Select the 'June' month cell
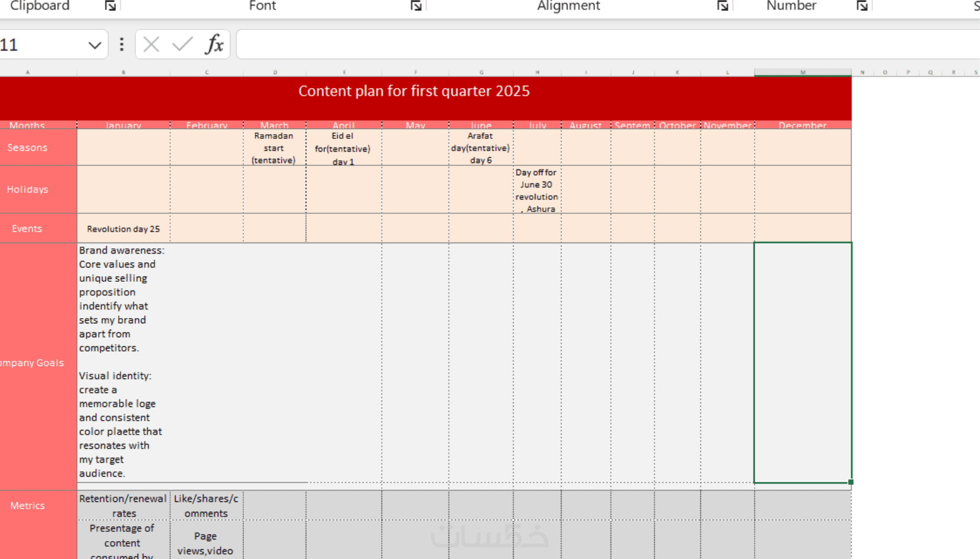The image size is (980, 559). pos(481,125)
